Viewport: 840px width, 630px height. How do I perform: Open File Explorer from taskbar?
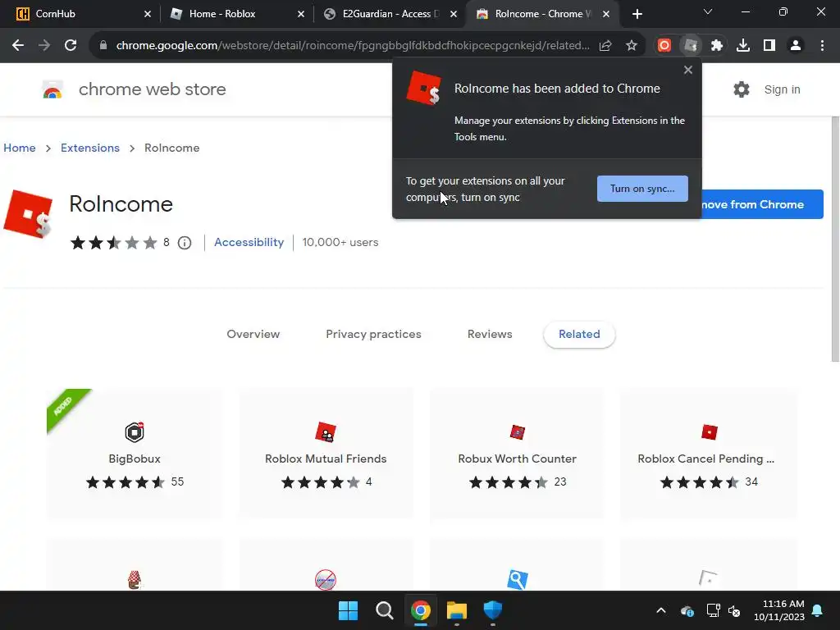click(x=457, y=610)
